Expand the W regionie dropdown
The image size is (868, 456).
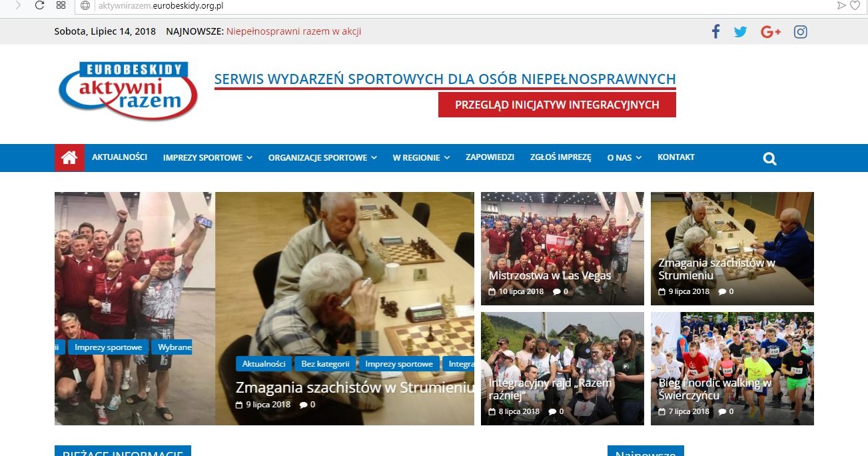click(421, 158)
